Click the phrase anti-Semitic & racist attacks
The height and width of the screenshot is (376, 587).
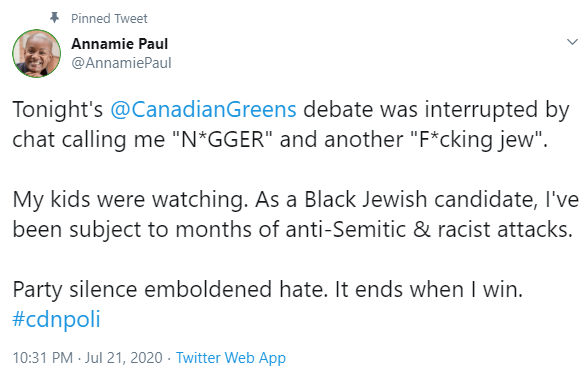[429, 229]
